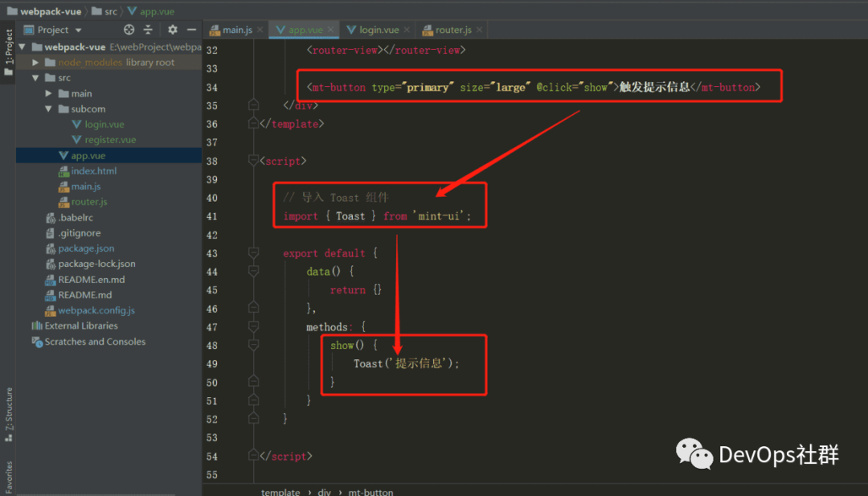The image size is (868, 496).
Task: Fold the export default block line 43
Action: click(x=253, y=253)
